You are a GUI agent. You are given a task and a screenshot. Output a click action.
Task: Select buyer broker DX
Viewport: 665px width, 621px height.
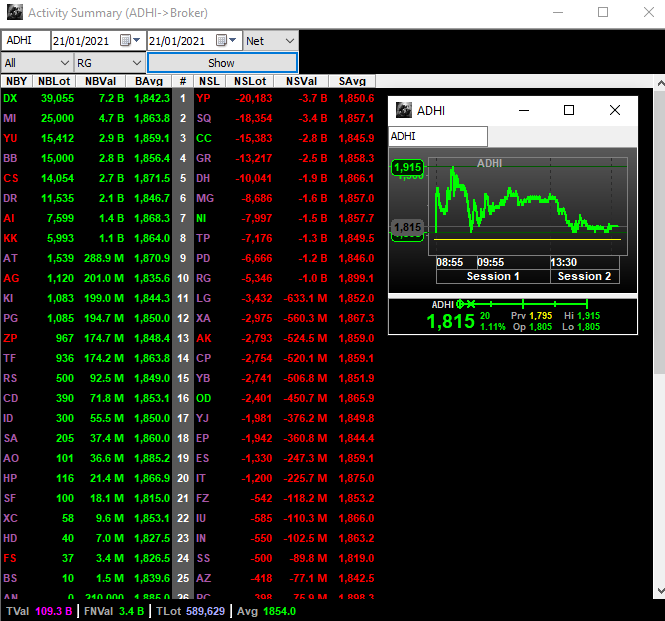10,98
